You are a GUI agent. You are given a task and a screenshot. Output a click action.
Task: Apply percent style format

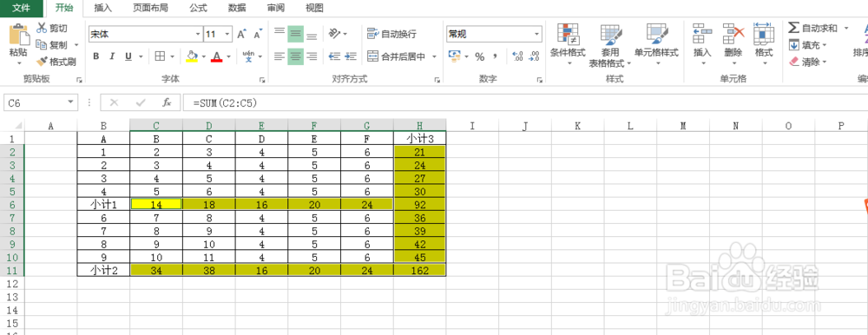(x=479, y=56)
